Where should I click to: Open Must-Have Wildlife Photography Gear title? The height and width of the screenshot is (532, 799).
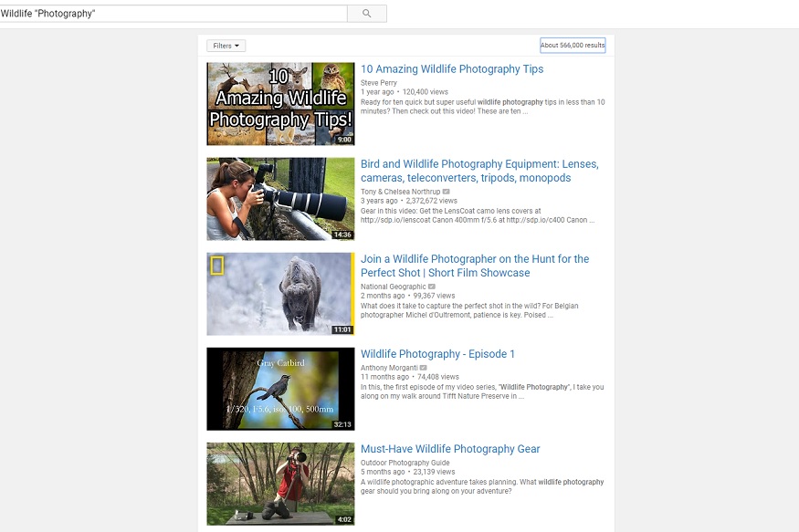[450, 449]
